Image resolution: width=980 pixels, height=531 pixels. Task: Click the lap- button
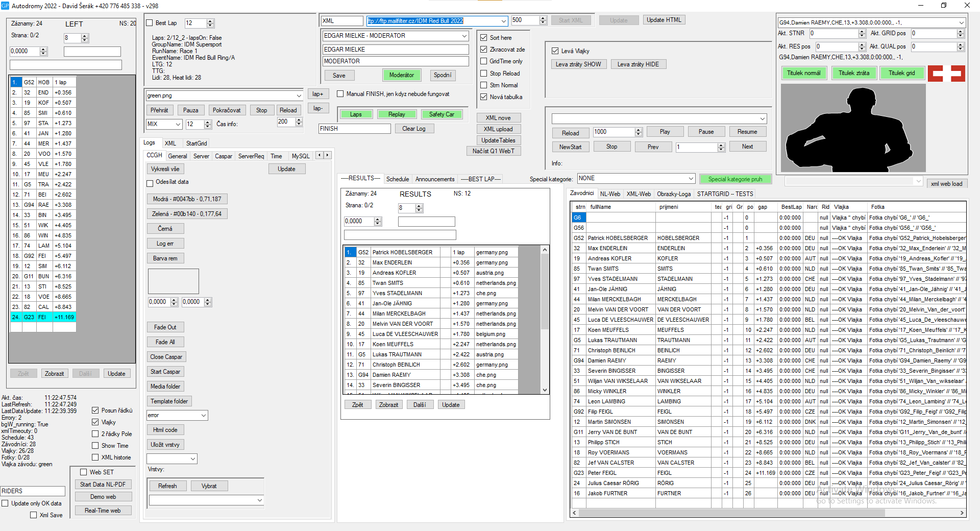click(318, 108)
